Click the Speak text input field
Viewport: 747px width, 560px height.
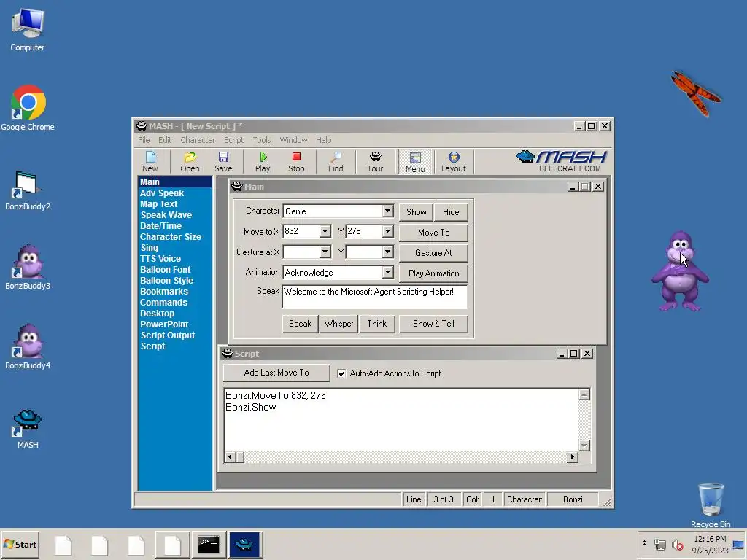tap(375, 296)
